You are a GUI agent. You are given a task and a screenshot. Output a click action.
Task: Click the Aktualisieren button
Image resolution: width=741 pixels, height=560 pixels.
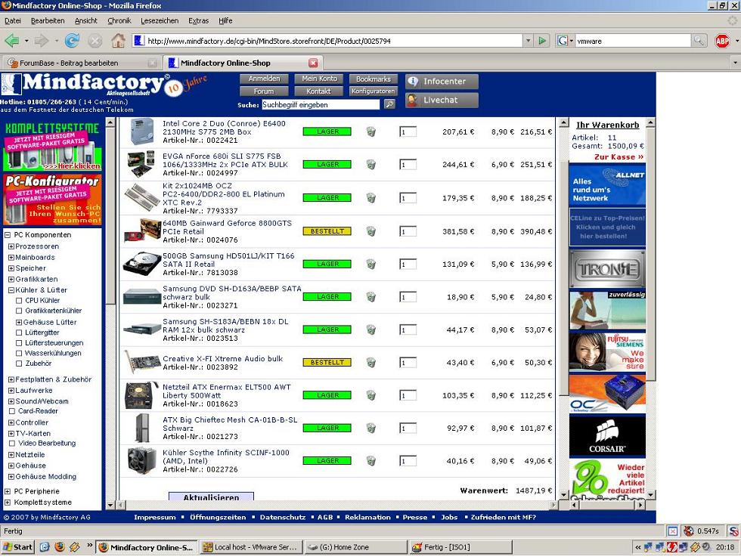[x=211, y=497]
